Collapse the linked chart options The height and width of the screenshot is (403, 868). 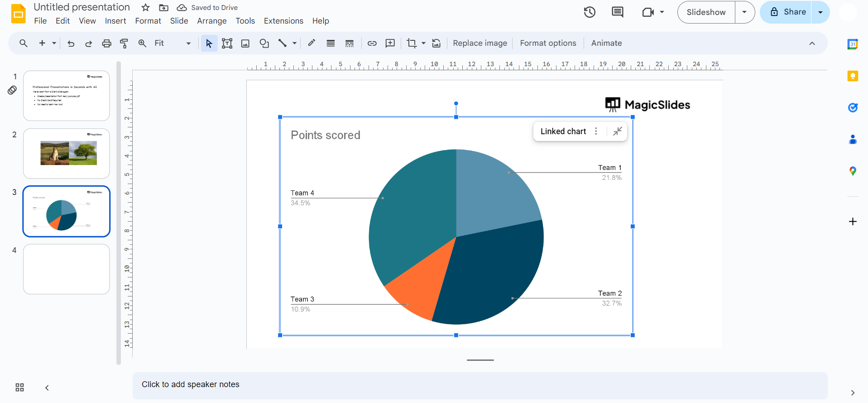click(x=617, y=131)
